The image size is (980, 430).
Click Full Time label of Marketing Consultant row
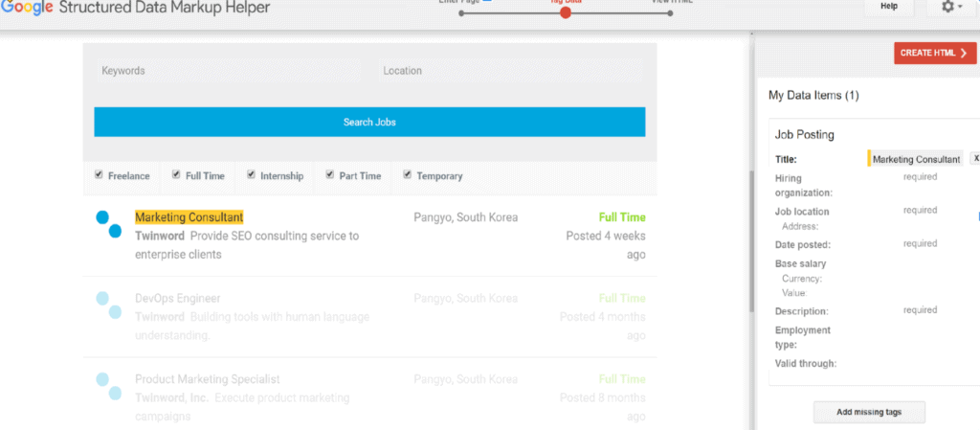point(622,217)
